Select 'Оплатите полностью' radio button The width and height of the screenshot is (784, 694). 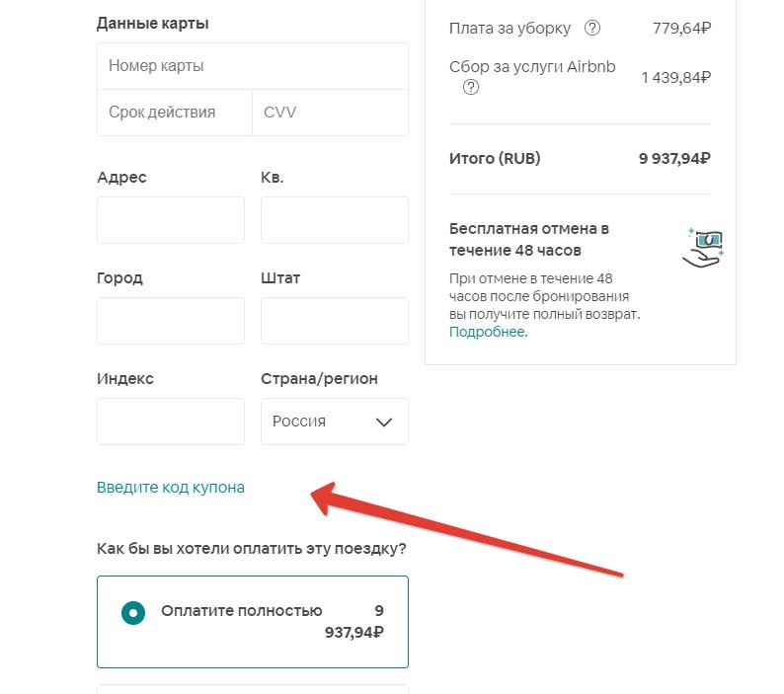pyautogui.click(x=132, y=612)
